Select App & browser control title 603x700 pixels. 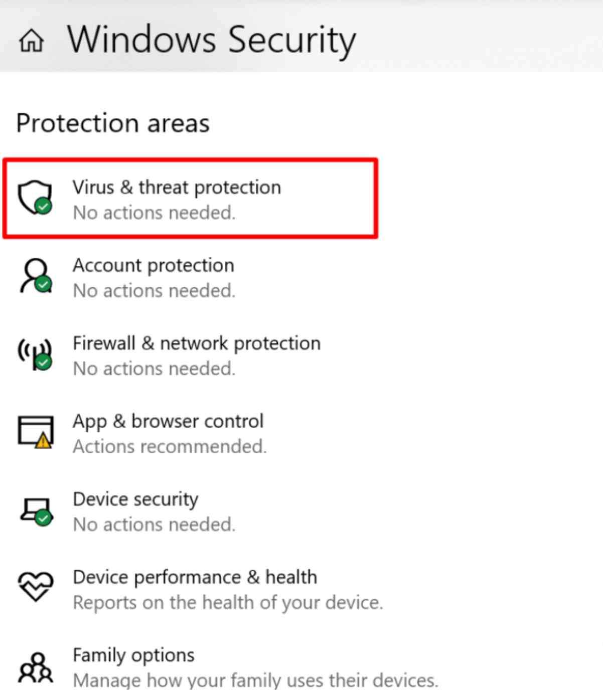168,422
